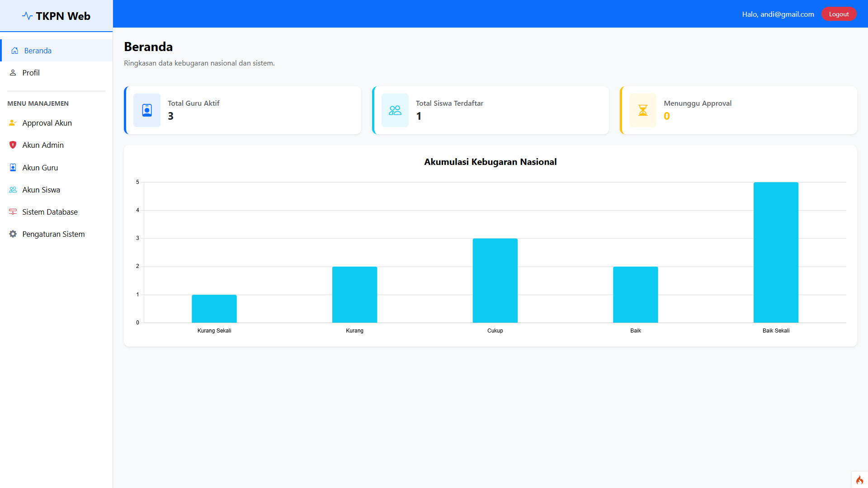Select the Total Guru Aktif card
The height and width of the screenshot is (488, 868).
pos(243,110)
